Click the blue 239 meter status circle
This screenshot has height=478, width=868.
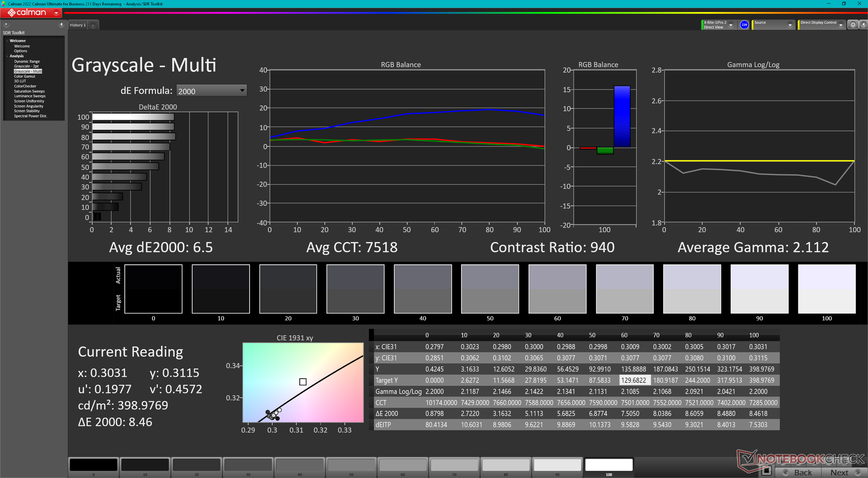tap(744, 25)
